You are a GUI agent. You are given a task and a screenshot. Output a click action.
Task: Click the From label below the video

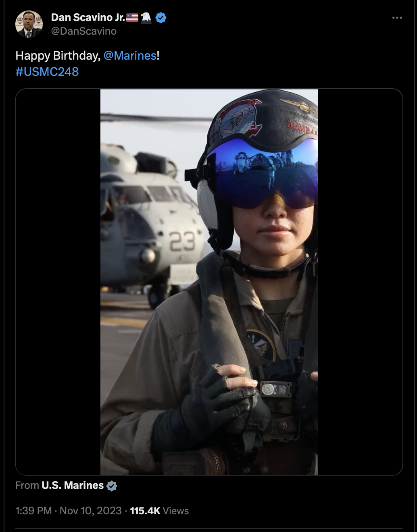click(x=27, y=485)
